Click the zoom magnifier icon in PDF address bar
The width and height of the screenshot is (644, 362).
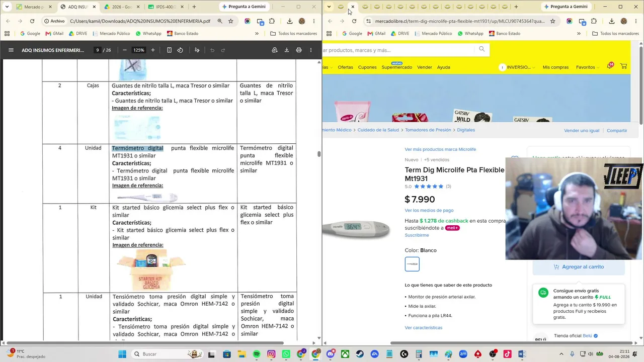[x=220, y=21]
